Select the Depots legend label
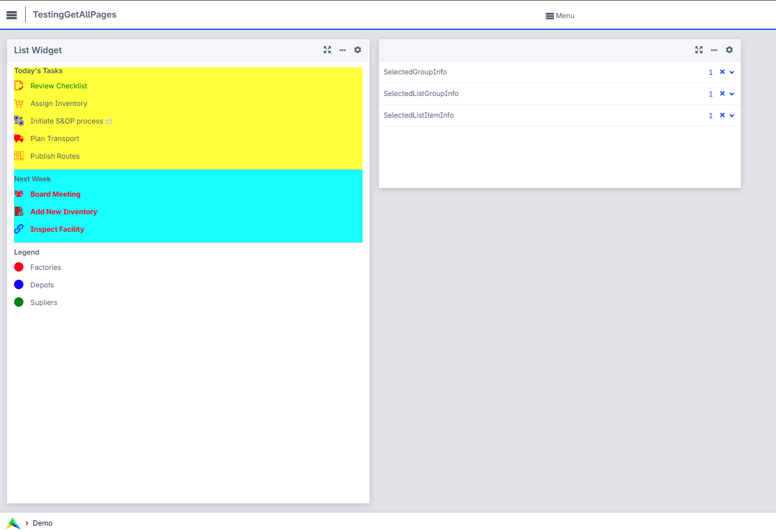Screen dimensions: 776x532 42,285
